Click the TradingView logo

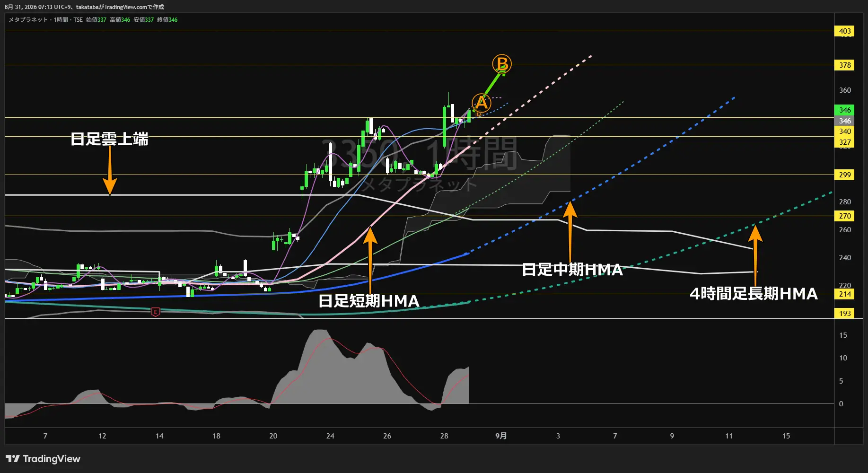(x=43, y=459)
